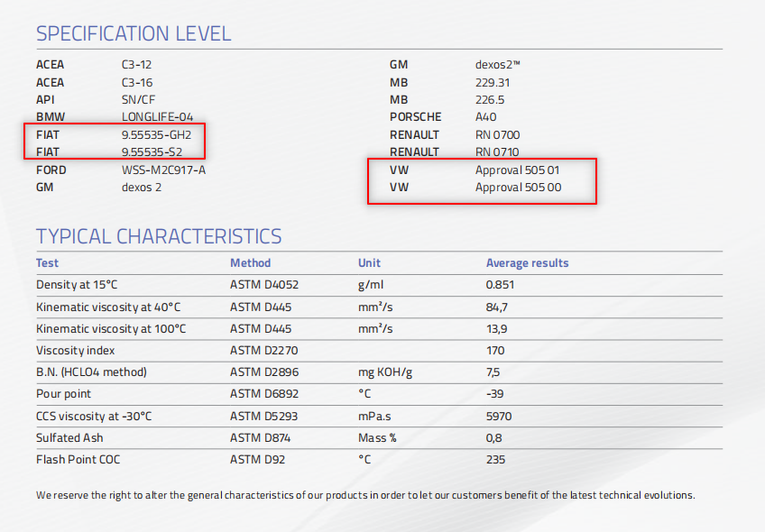
Task: Click the TYPICAL CHARACTERISTICS heading
Action: tap(159, 236)
